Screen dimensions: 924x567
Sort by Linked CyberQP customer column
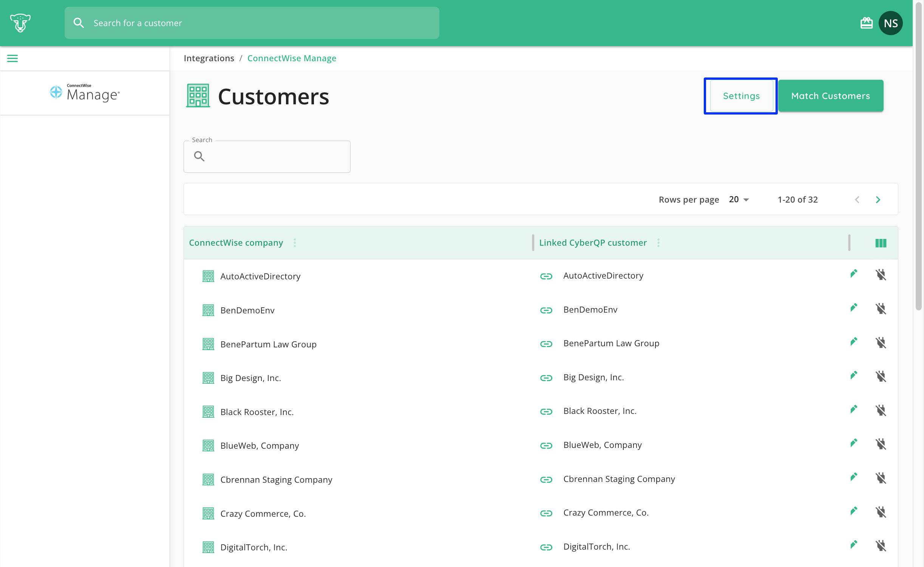click(x=593, y=243)
